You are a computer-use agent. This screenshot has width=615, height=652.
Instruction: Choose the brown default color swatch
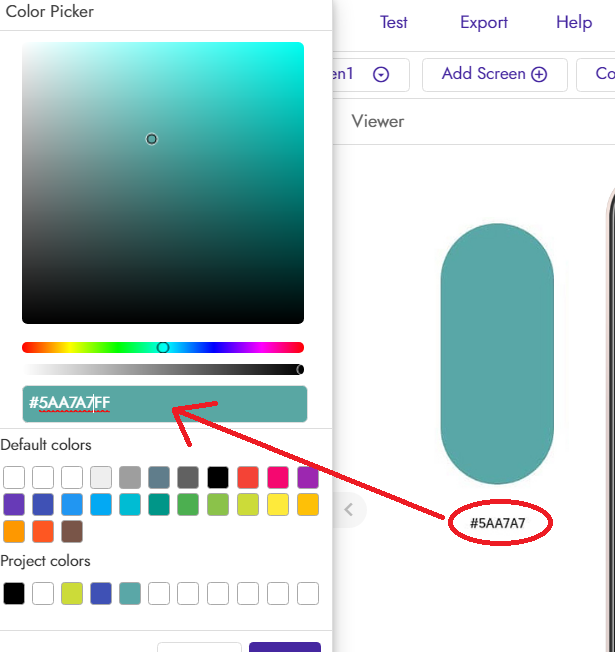(x=72, y=531)
